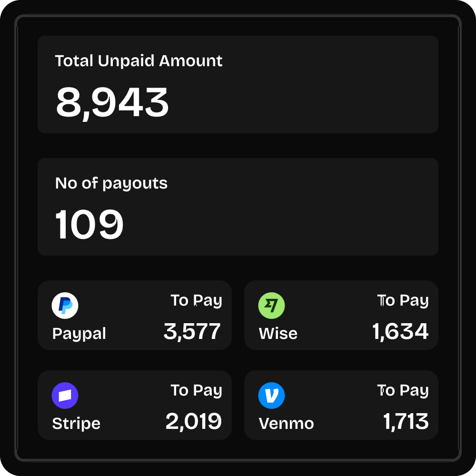Select the Paypal label text
476x476 pixels.
click(79, 334)
